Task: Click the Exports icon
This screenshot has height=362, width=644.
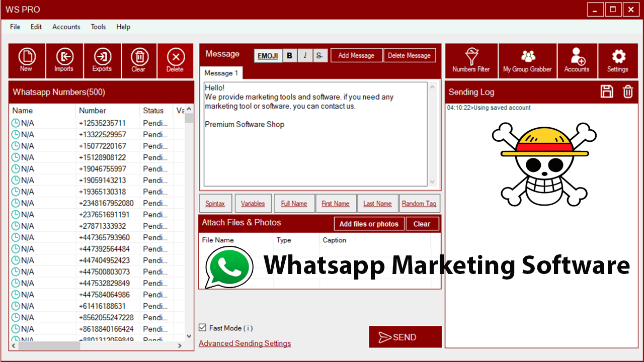Action: (102, 60)
